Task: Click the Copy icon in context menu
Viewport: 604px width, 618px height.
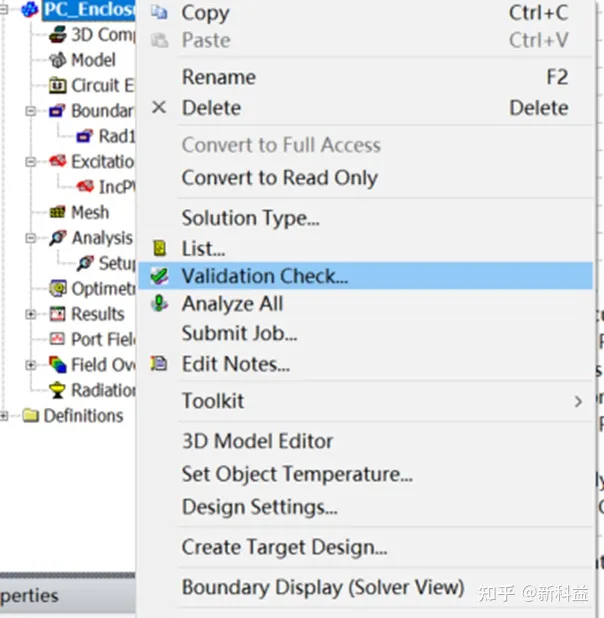Action: (x=159, y=13)
